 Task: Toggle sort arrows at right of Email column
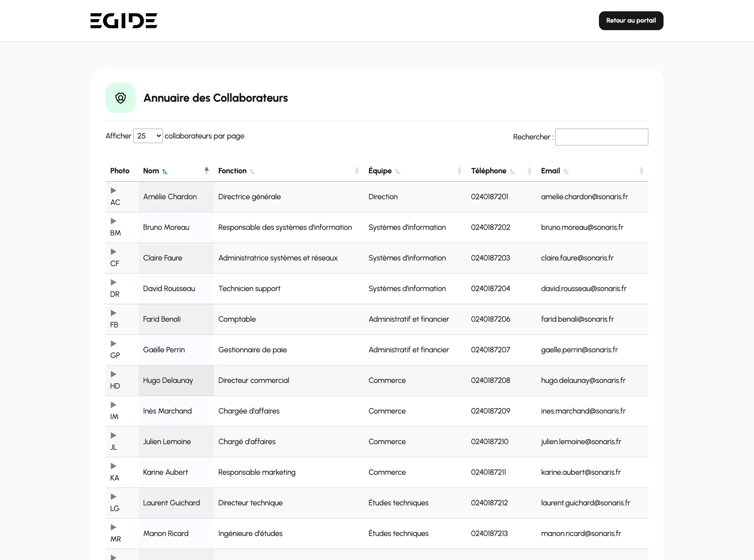[x=641, y=171]
